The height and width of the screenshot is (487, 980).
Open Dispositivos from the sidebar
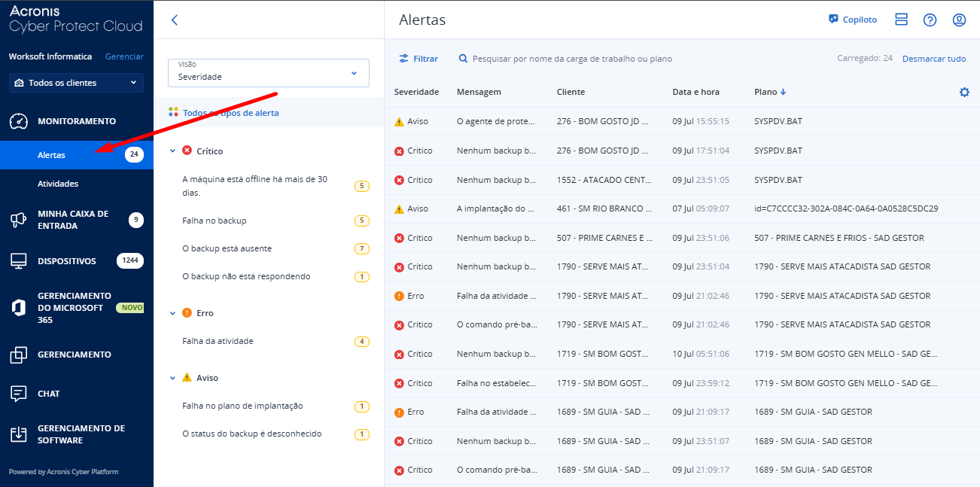point(67,261)
